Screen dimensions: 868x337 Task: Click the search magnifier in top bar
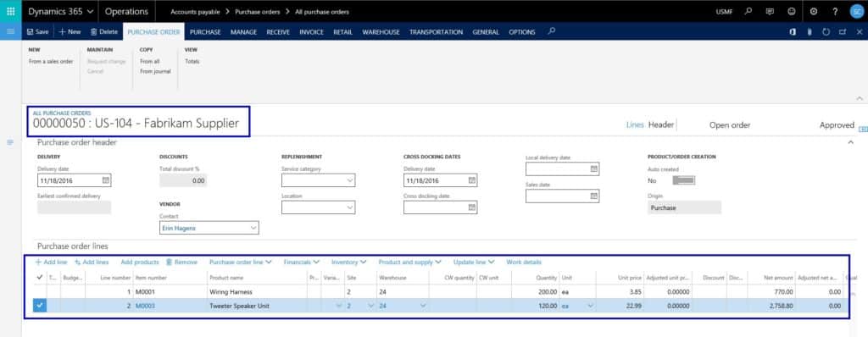click(x=748, y=11)
